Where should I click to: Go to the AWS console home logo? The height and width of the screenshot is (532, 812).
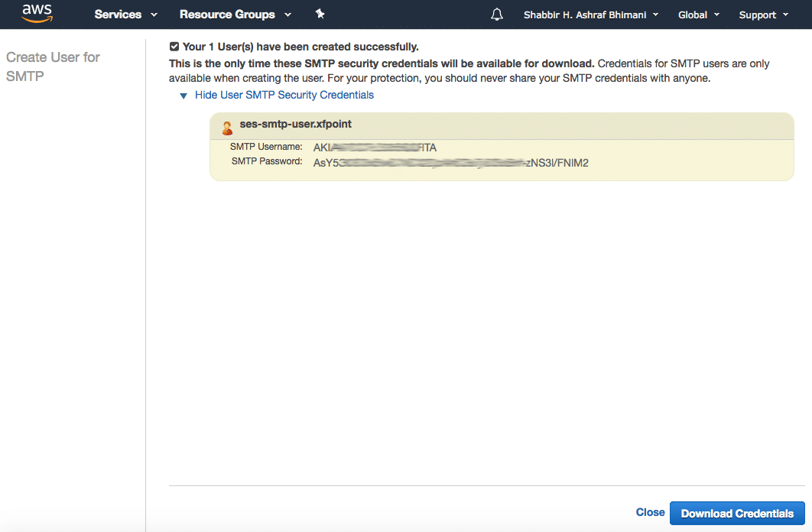tap(37, 14)
